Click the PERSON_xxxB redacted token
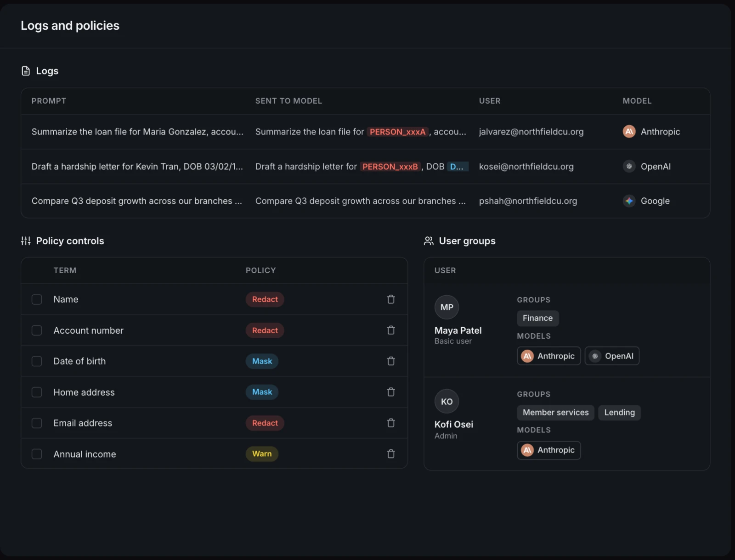Screen dimensions: 735x560 [x=390, y=167]
